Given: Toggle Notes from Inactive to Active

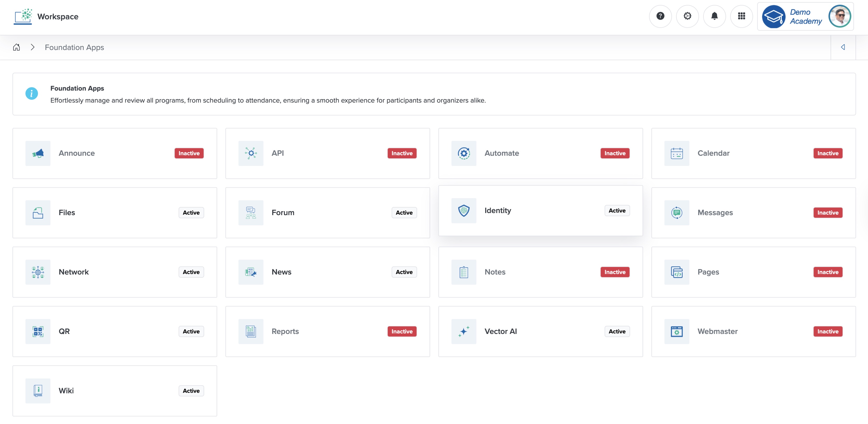Looking at the screenshot, I should pyautogui.click(x=615, y=272).
